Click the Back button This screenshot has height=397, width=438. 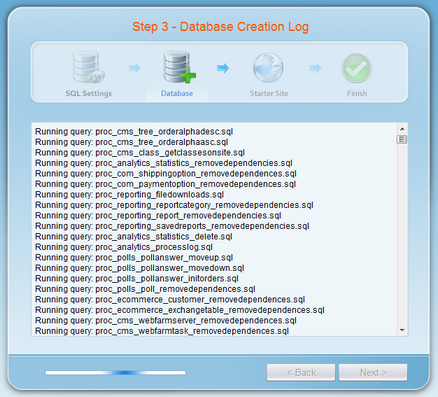click(x=301, y=372)
